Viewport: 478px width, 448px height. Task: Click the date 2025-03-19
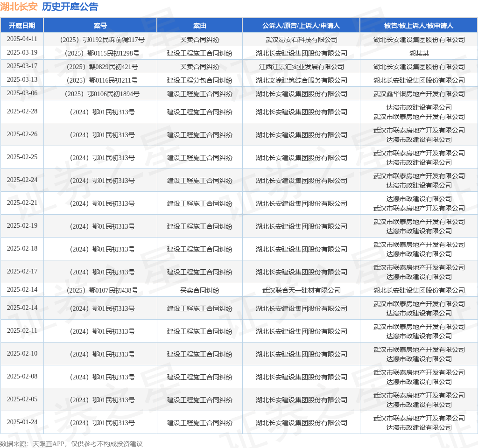22,52
